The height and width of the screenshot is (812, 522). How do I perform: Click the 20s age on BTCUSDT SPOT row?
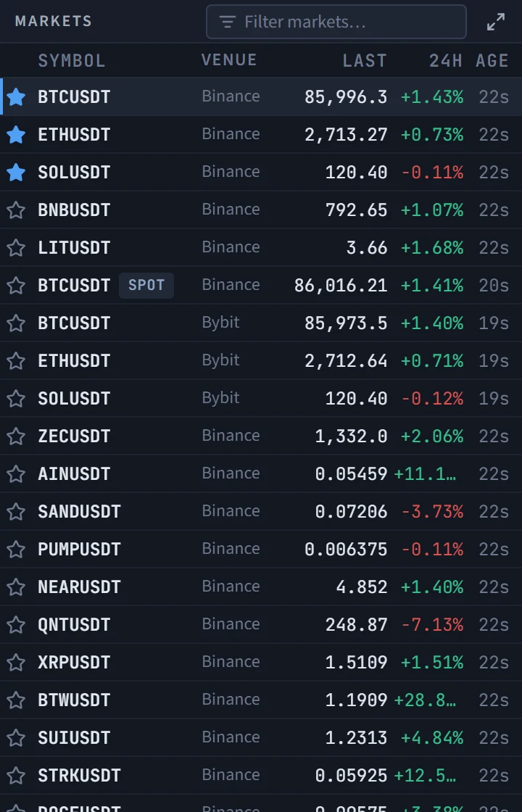(494, 286)
